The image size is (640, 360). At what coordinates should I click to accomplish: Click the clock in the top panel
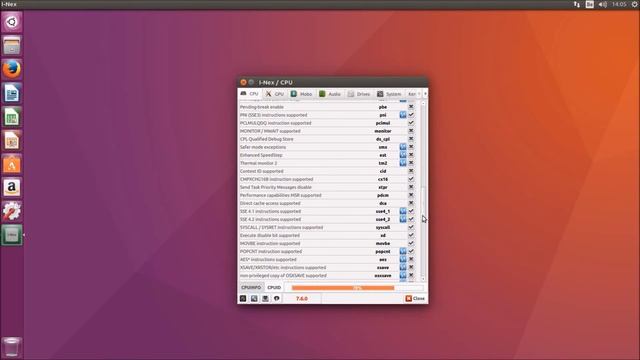tap(619, 4)
